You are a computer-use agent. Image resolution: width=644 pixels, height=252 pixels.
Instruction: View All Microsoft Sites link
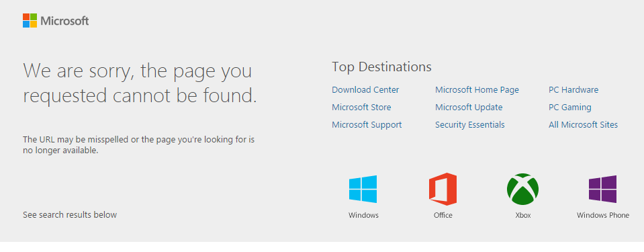coord(583,124)
